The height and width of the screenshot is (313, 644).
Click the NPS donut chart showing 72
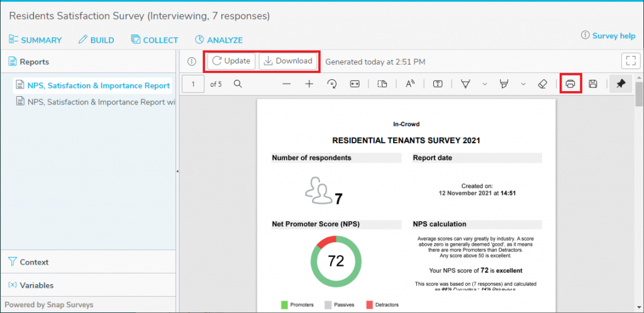coord(336,261)
